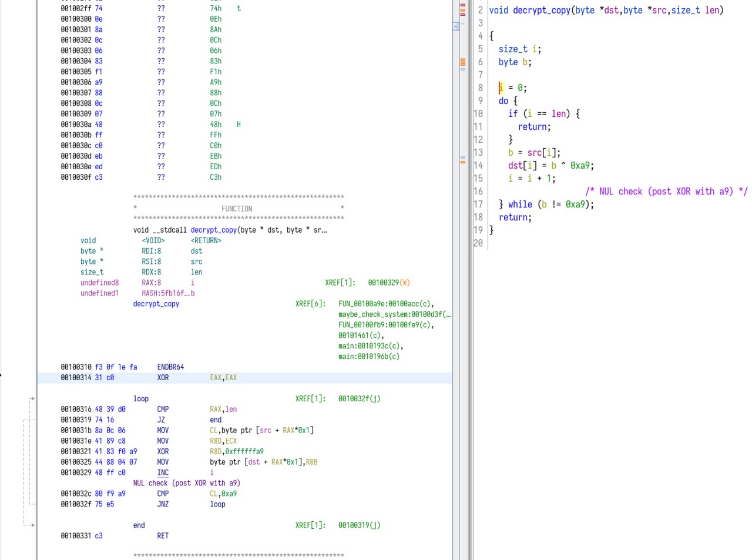Image resolution: width=752 pixels, height=560 pixels.
Task: Click the 'byte b;' variable declaration in decompiler
Action: (515, 62)
